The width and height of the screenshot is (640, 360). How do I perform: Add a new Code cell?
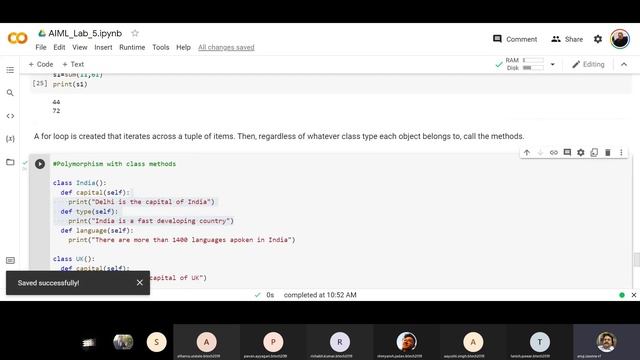(x=41, y=64)
